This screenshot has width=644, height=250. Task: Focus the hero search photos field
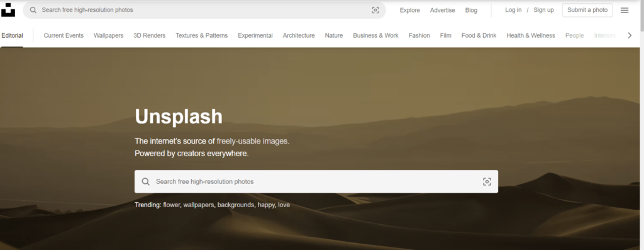(x=316, y=182)
